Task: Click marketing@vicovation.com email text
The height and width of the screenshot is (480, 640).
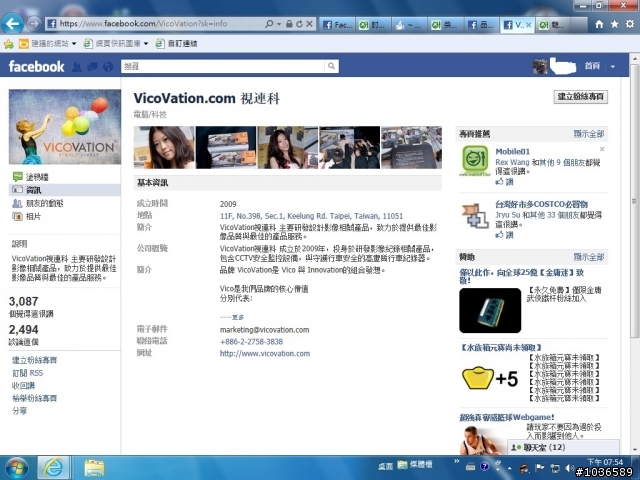Action: click(264, 330)
